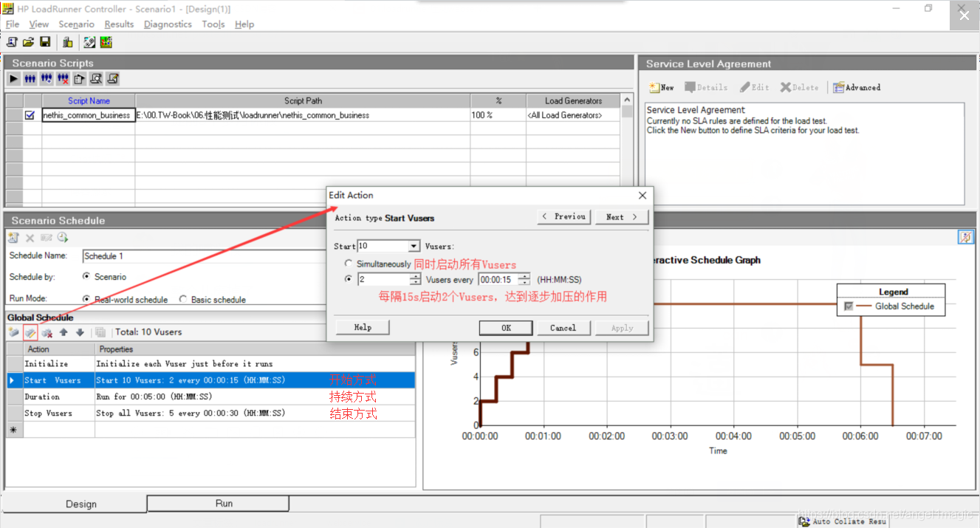Click Cancel in Edit Action dialog
Screen dimensions: 980x528
tap(563, 328)
